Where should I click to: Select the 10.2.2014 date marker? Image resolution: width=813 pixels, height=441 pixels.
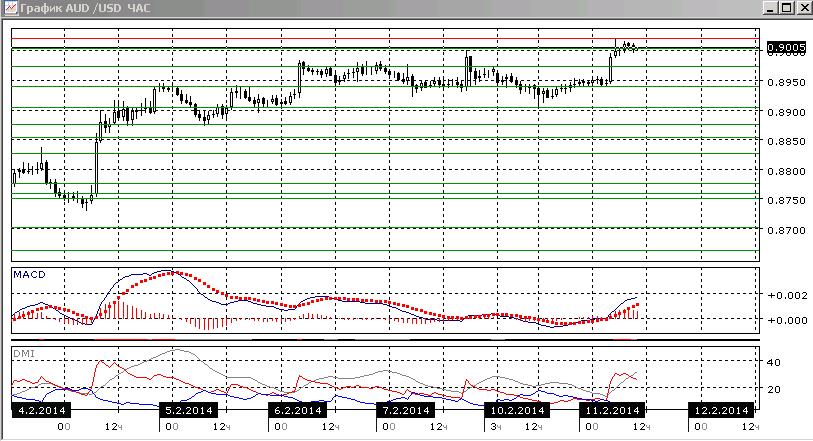click(x=517, y=410)
